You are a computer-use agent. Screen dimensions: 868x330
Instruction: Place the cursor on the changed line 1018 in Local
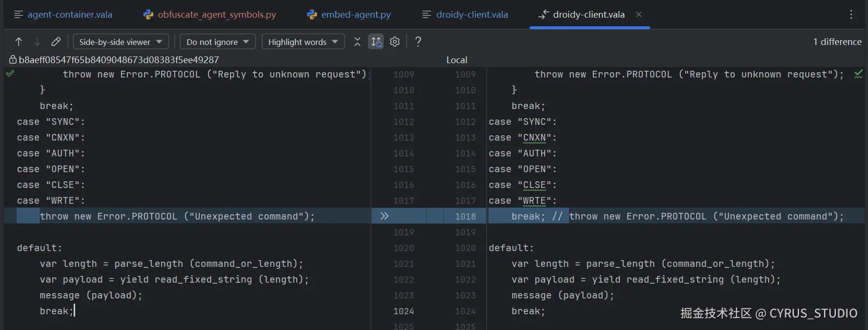pos(670,217)
